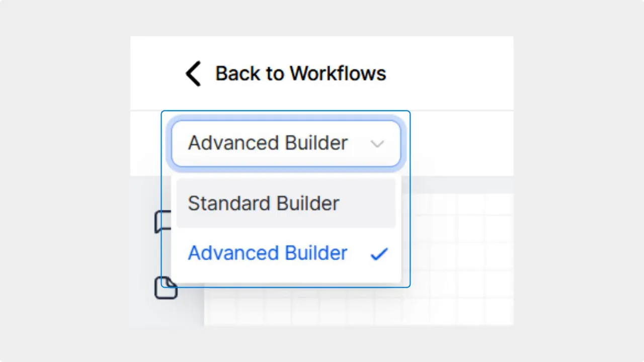The image size is (644, 362).
Task: Click the highlighted Advanced Builder field
Action: tap(285, 143)
